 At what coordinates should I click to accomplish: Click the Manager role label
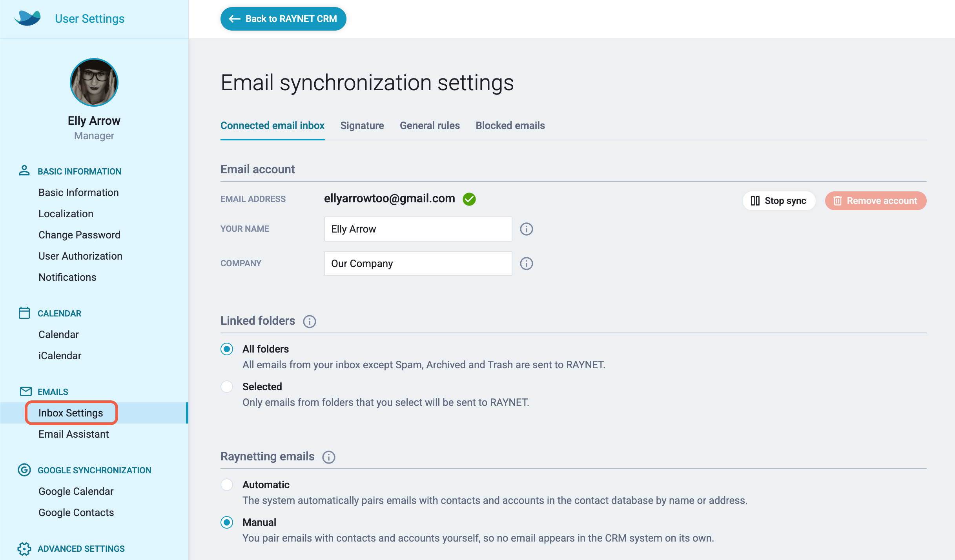click(x=94, y=136)
